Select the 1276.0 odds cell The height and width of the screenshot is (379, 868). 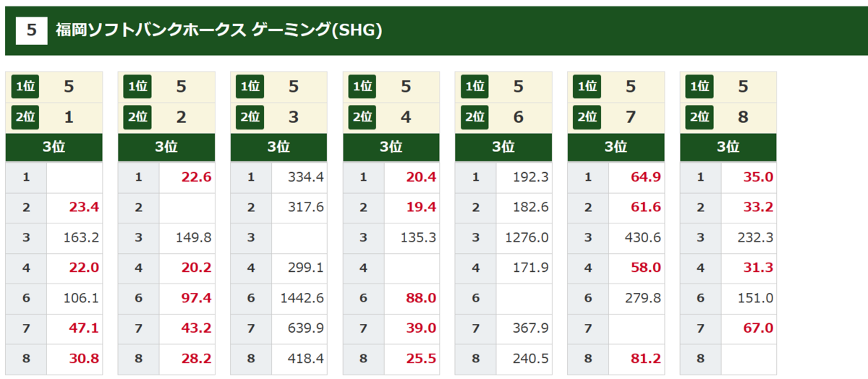(524, 237)
